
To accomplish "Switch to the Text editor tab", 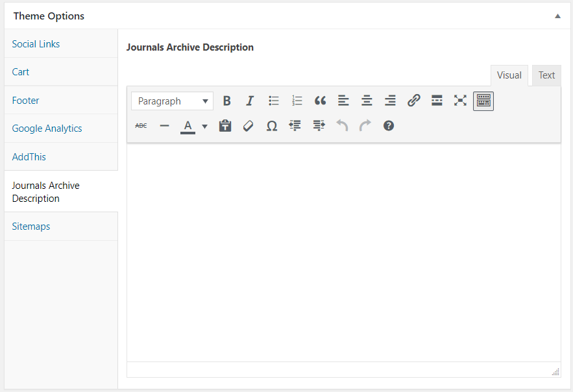I will [x=546, y=75].
